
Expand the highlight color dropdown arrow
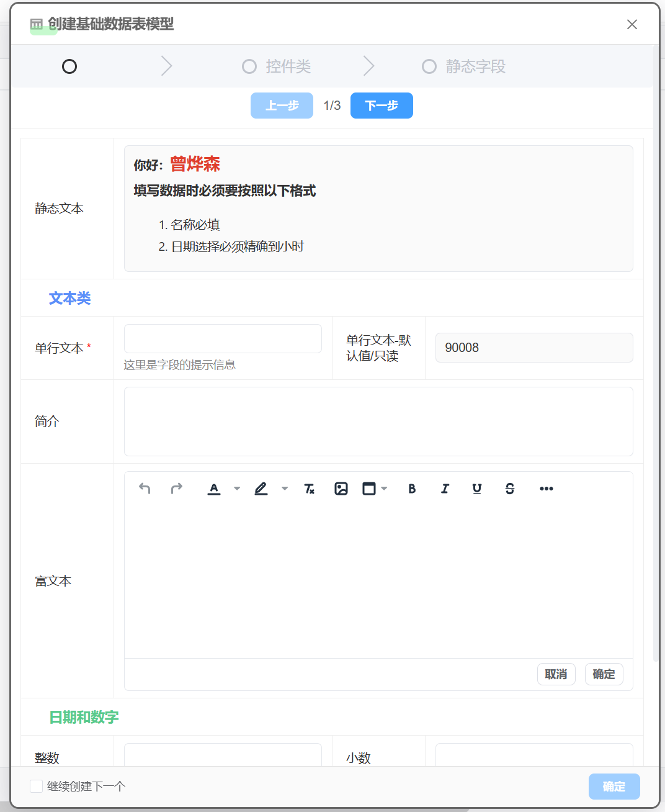(285, 489)
